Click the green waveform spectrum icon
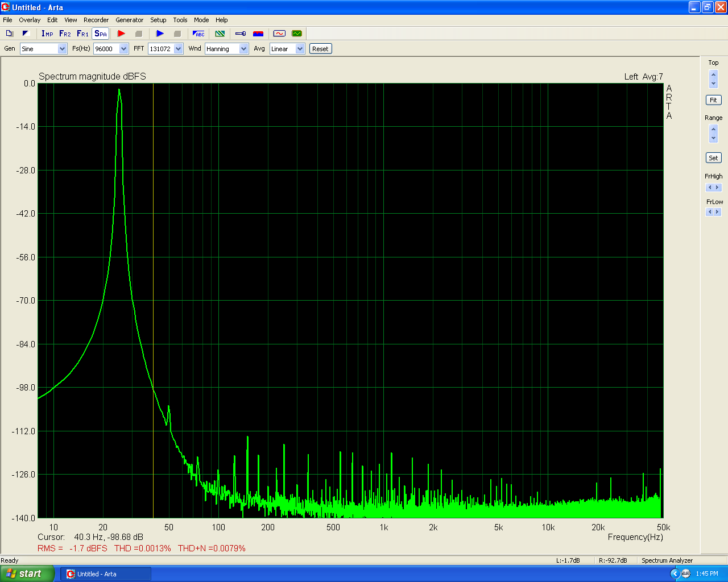The width and height of the screenshot is (728, 582). 296,34
